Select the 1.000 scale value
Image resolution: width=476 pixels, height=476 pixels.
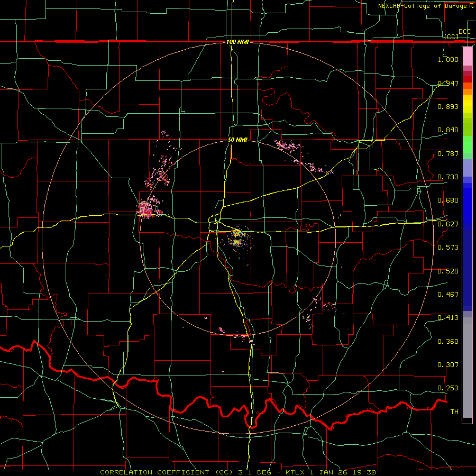[x=448, y=59]
